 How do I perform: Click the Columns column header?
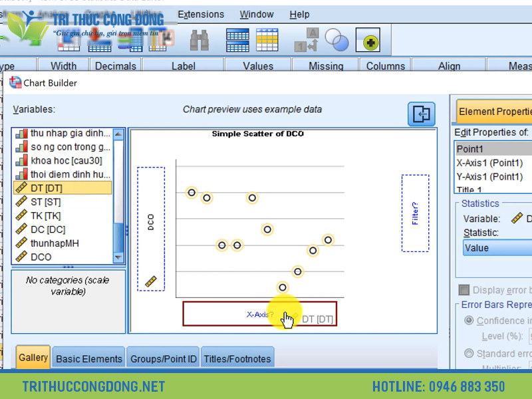tap(386, 65)
